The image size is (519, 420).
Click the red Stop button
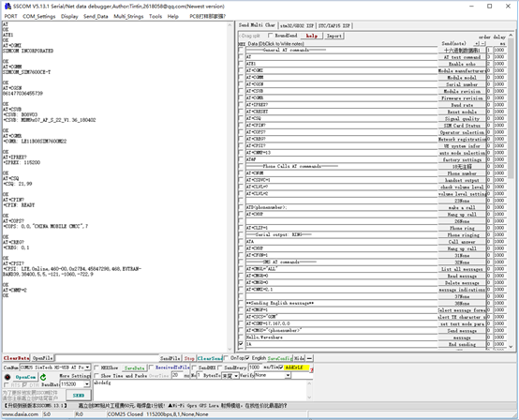click(189, 358)
